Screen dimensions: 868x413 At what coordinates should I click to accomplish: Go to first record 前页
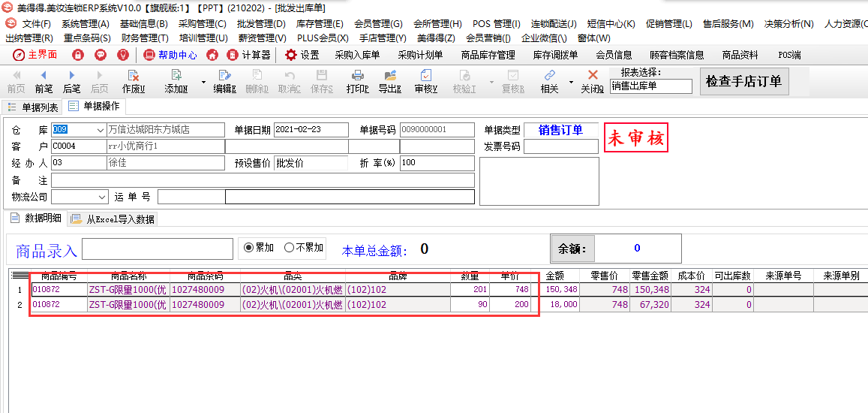16,82
